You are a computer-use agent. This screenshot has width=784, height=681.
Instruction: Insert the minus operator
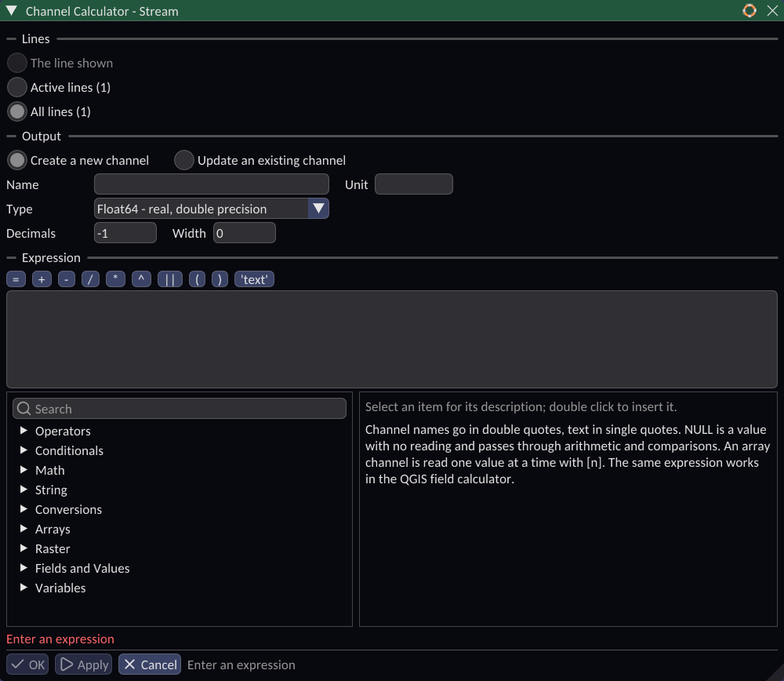coord(67,279)
